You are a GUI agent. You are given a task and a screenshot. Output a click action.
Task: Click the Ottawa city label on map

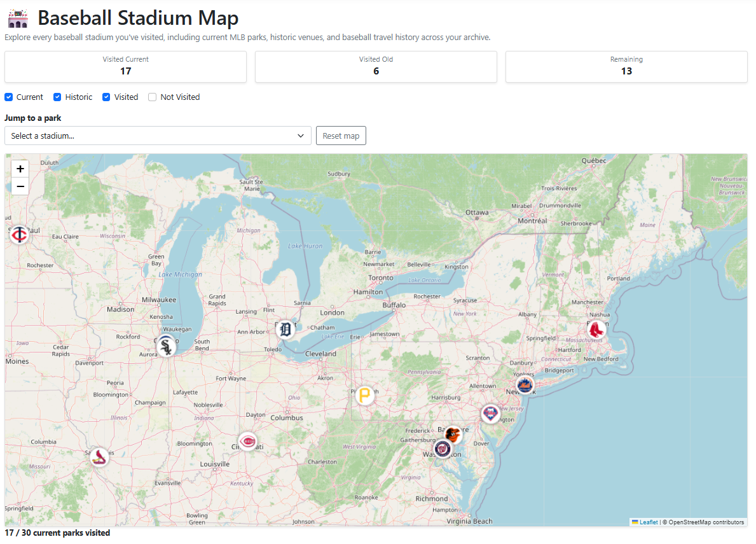pyautogui.click(x=477, y=213)
